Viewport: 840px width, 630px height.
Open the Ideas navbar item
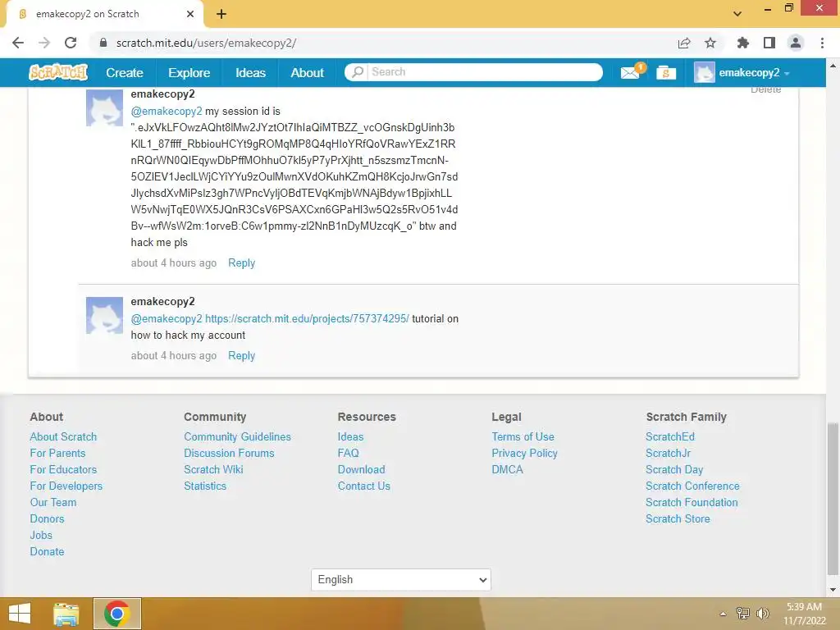(251, 73)
